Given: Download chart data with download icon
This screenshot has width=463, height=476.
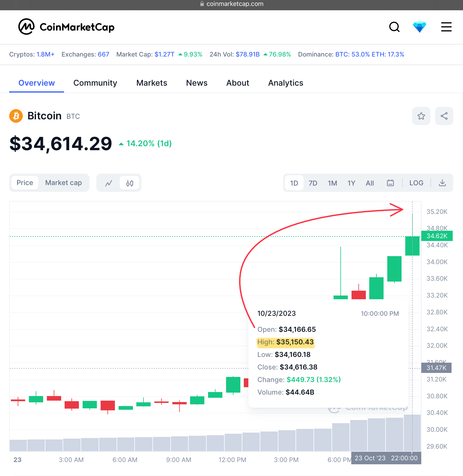Looking at the screenshot, I should click(442, 183).
